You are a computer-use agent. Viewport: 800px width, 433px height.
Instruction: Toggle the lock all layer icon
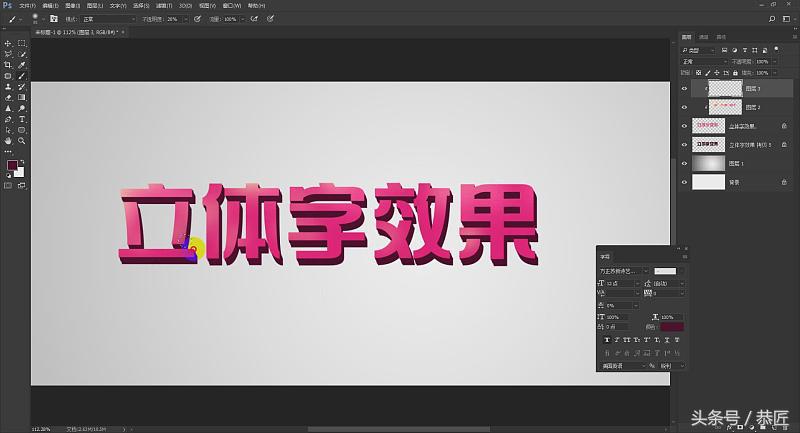coord(735,73)
